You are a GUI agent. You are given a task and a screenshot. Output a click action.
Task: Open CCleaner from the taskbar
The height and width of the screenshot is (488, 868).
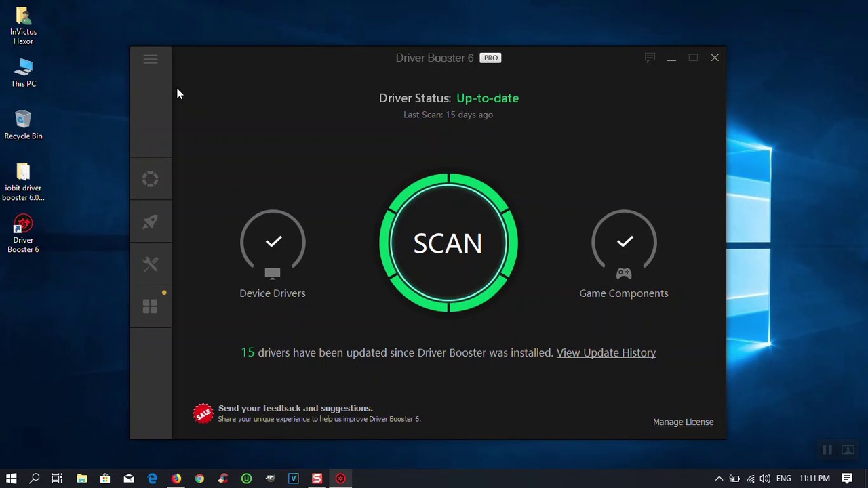[222, 479]
